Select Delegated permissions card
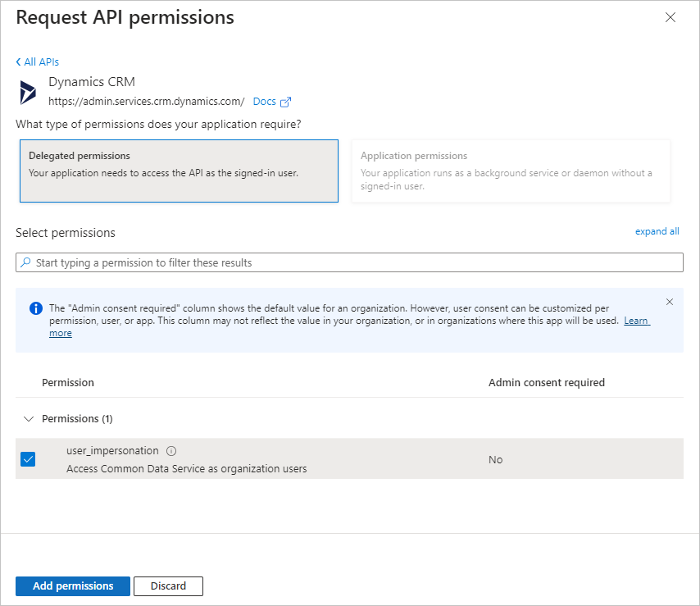This screenshot has width=700, height=606. (179, 171)
